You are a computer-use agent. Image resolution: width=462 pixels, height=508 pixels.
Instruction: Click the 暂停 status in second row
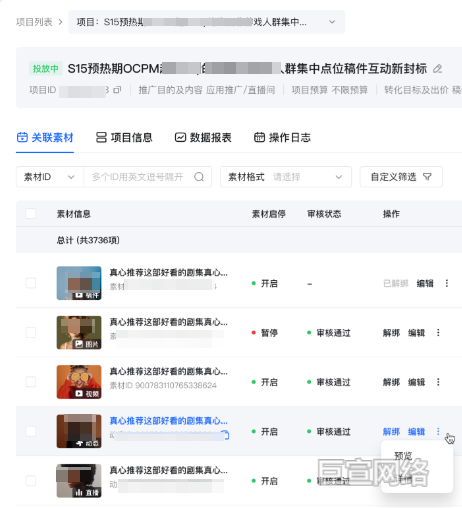coord(265,333)
